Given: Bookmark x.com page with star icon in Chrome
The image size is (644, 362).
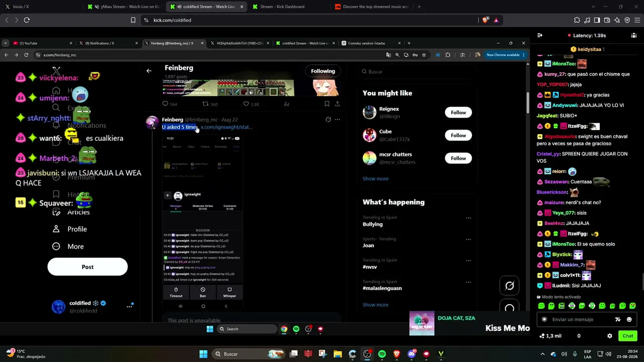Looking at the screenshot, I should coord(424,55).
